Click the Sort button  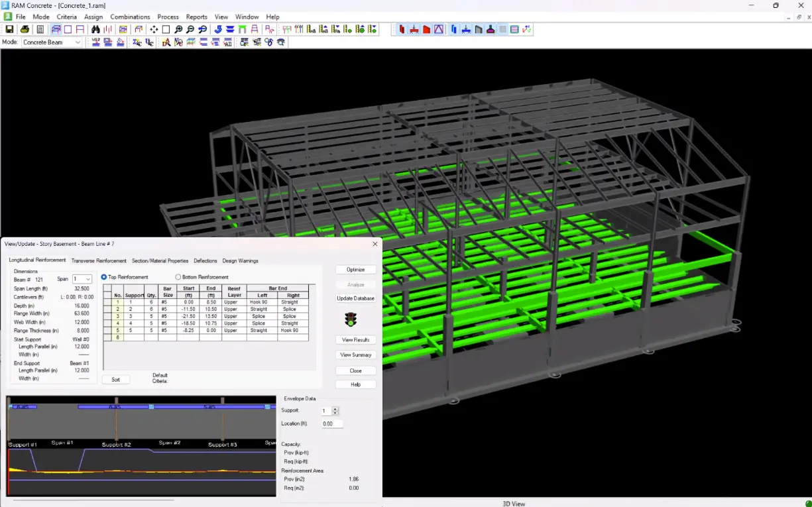[116, 380]
